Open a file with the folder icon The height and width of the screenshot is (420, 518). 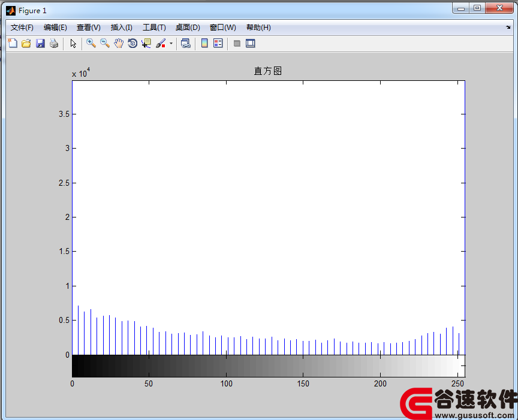coord(26,43)
